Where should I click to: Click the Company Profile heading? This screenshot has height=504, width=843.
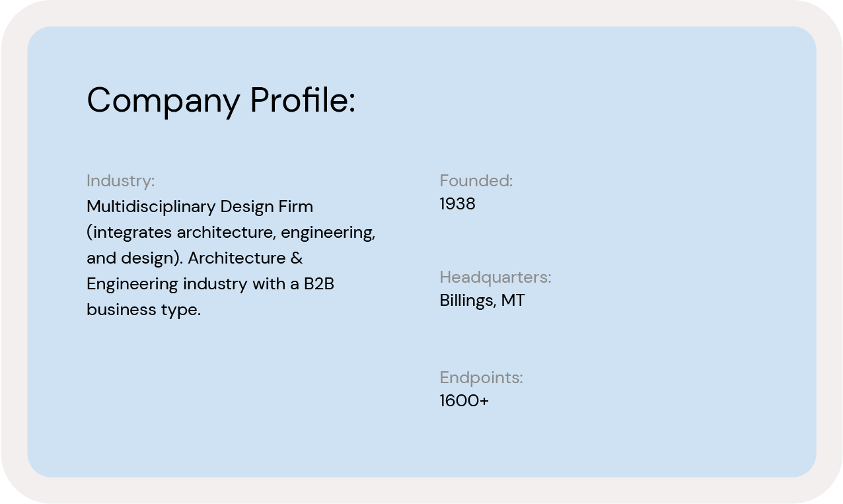[x=221, y=101]
